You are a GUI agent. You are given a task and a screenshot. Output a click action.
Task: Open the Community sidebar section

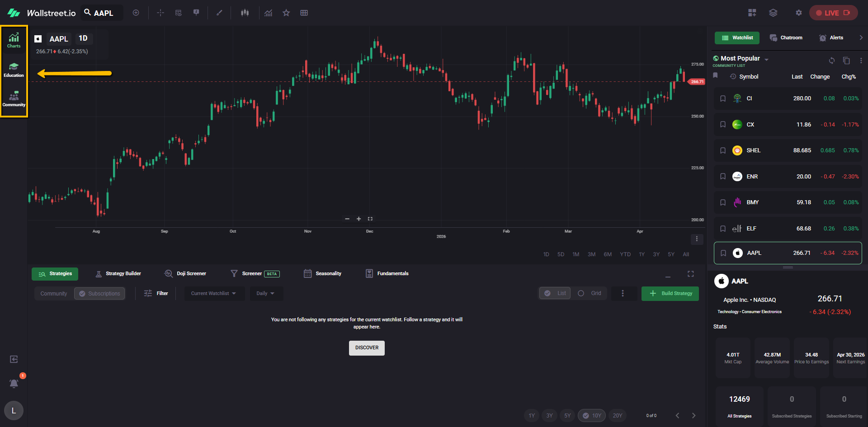[14, 99]
